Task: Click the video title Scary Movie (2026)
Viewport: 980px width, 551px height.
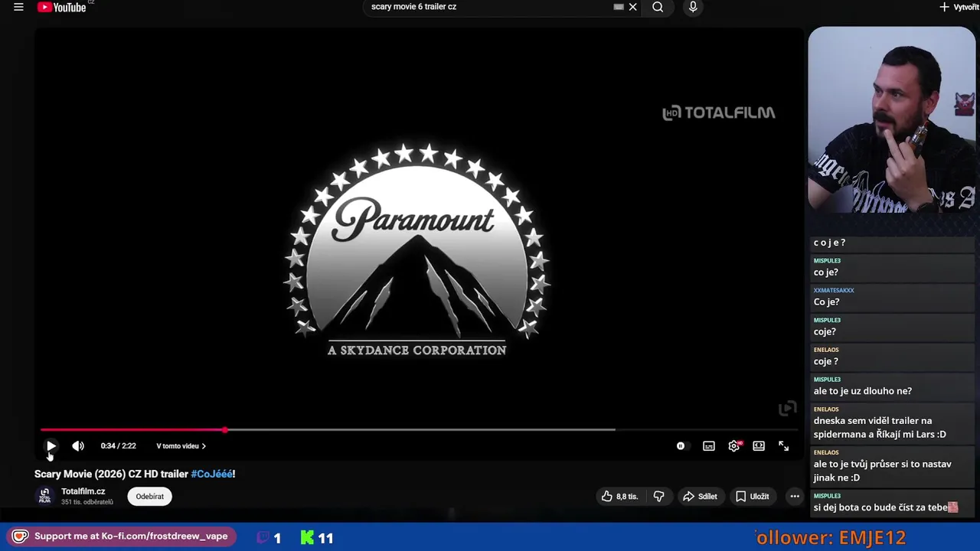Action: (135, 474)
